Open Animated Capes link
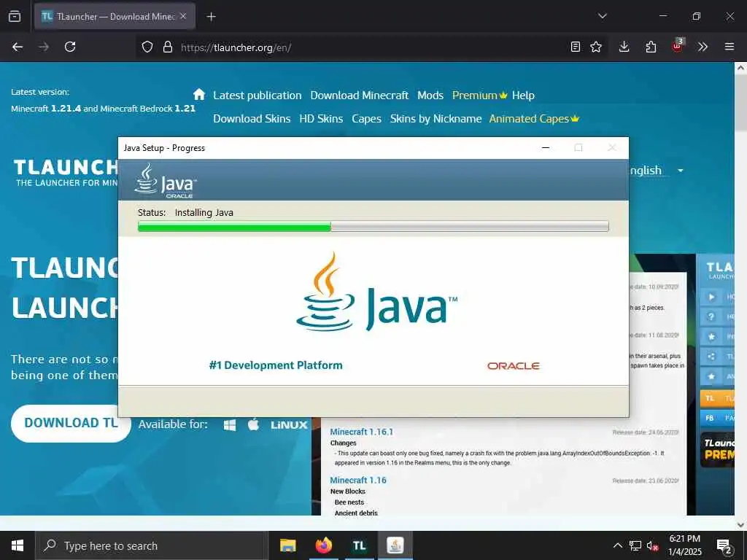Image resolution: width=747 pixels, height=560 pixels. (x=533, y=119)
